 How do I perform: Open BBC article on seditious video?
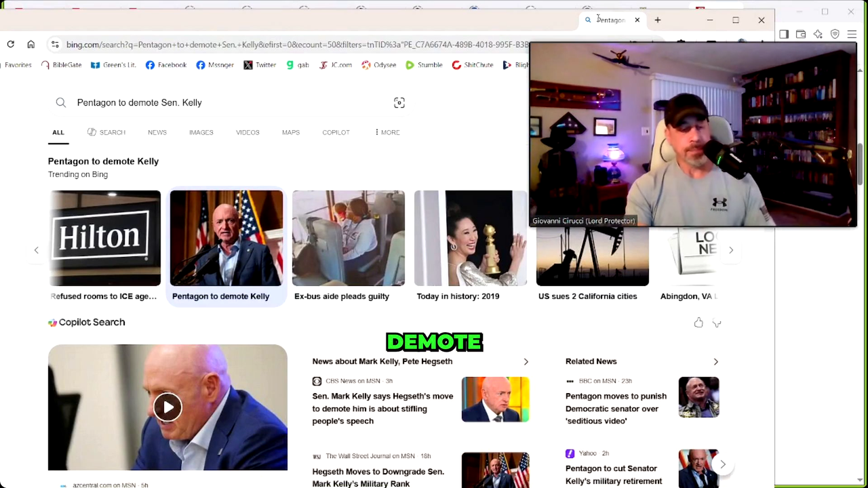616,408
